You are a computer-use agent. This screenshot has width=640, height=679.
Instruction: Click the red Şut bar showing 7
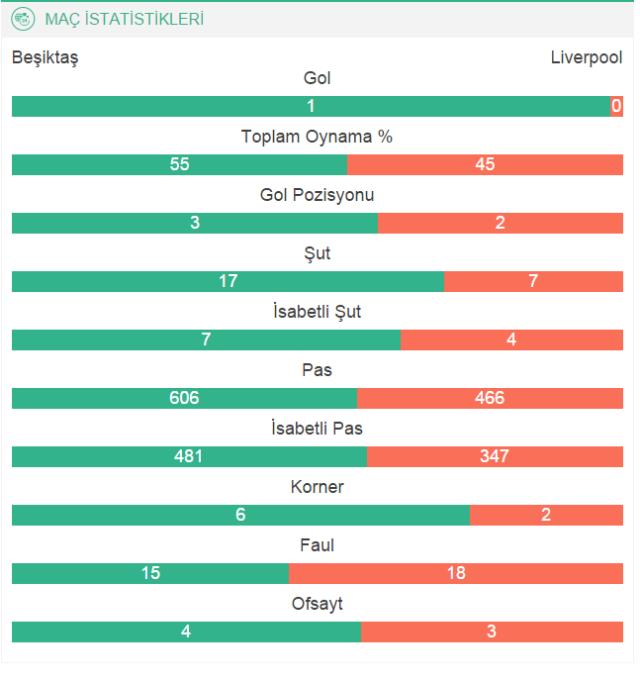pyautogui.click(x=533, y=281)
